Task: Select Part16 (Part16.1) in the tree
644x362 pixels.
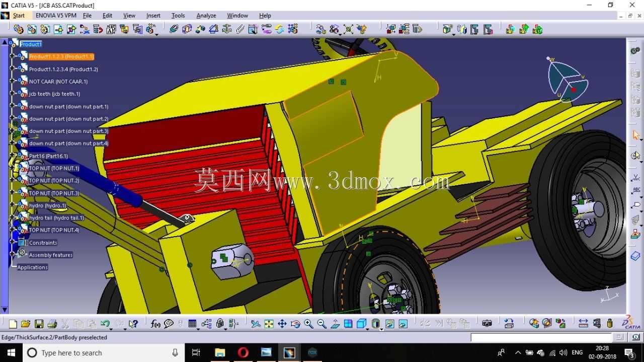Action: click(x=48, y=156)
